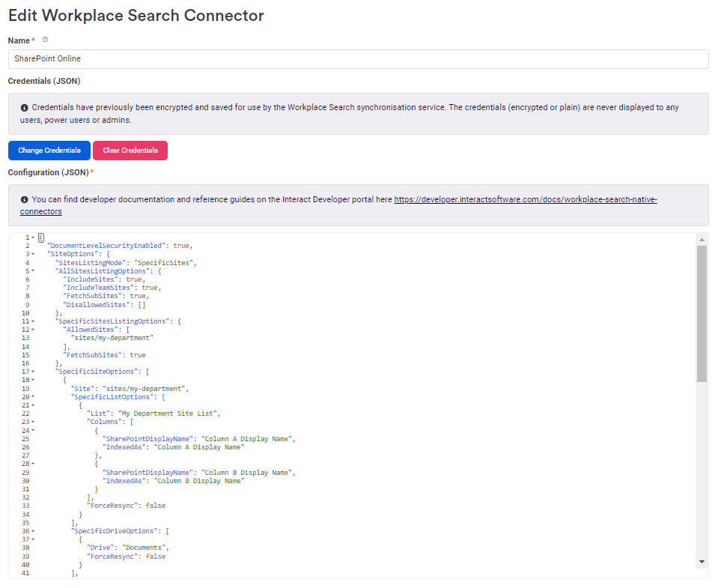Collapse AllSitesListingOptions fold at line 5
This screenshot has height=588, width=721.
click(33, 271)
